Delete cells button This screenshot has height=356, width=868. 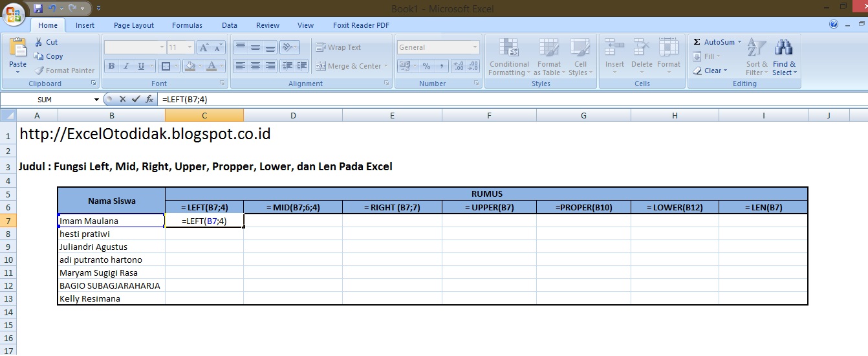[642, 57]
